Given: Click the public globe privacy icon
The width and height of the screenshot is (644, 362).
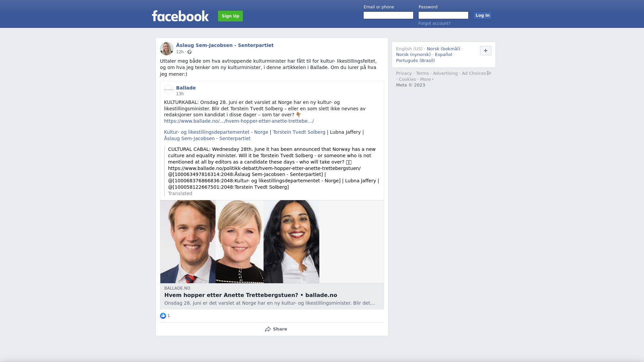Looking at the screenshot, I should (190, 52).
